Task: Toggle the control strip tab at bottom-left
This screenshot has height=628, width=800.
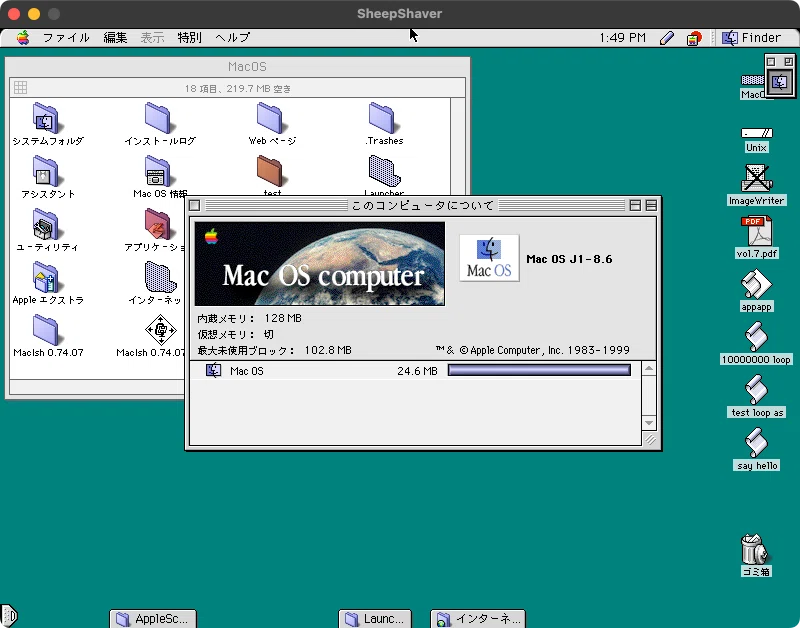Action: point(9,615)
